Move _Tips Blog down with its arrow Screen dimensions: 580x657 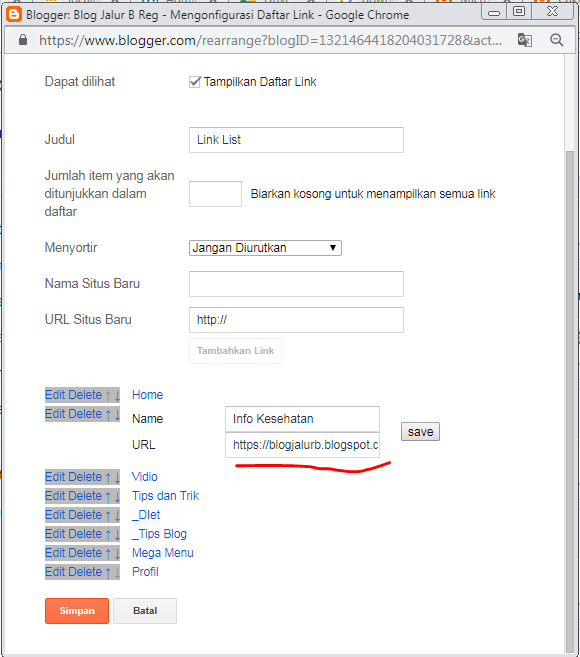tap(117, 534)
